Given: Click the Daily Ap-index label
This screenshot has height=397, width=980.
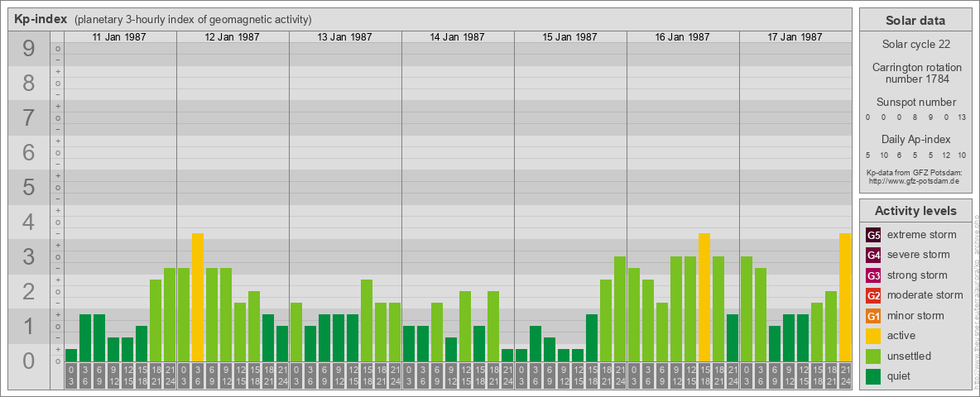Looking at the screenshot, I should (915, 139).
